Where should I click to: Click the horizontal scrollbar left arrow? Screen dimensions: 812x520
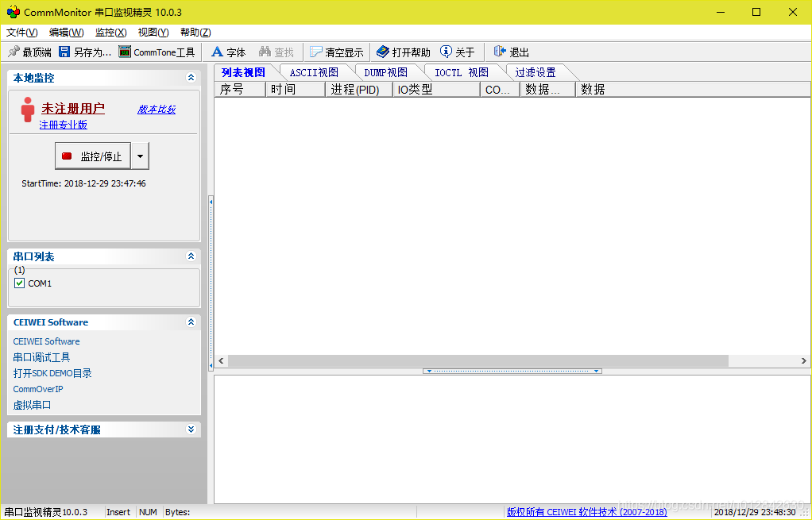[x=221, y=360]
